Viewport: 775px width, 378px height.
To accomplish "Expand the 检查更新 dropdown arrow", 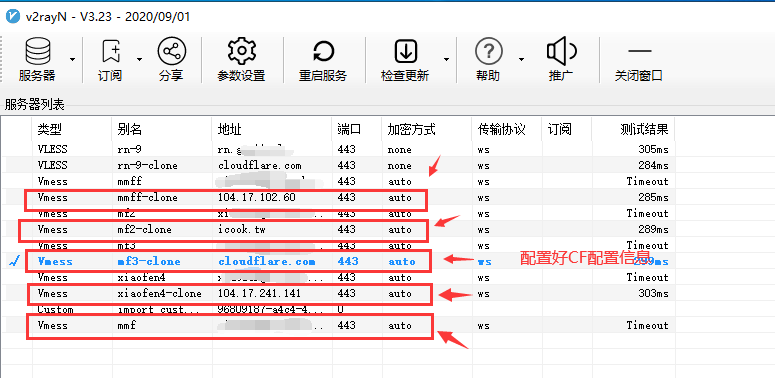I will click(x=446, y=59).
